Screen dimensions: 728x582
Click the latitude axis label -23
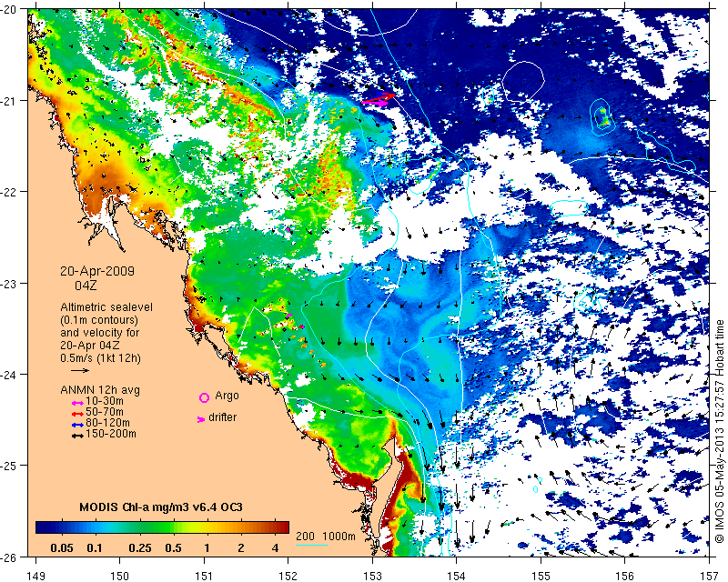click(7, 283)
